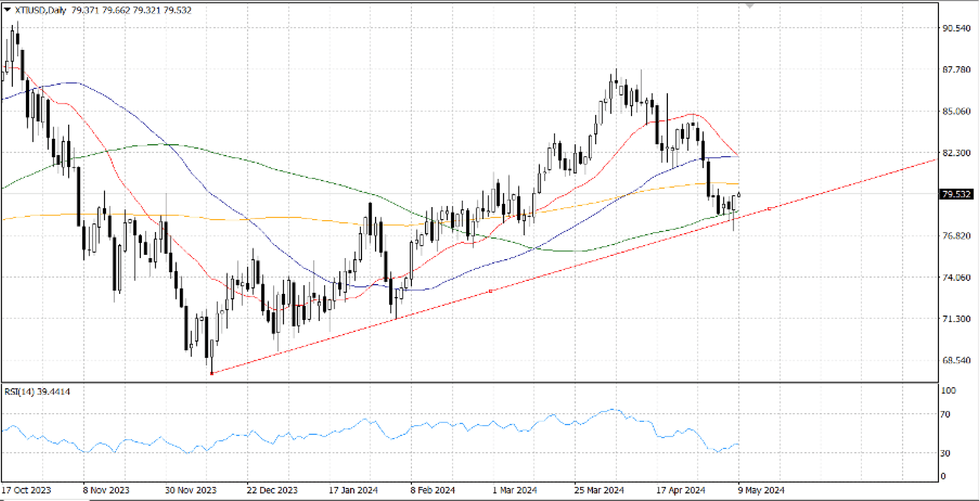Select the trendline's lowest red anchor point

(212, 374)
